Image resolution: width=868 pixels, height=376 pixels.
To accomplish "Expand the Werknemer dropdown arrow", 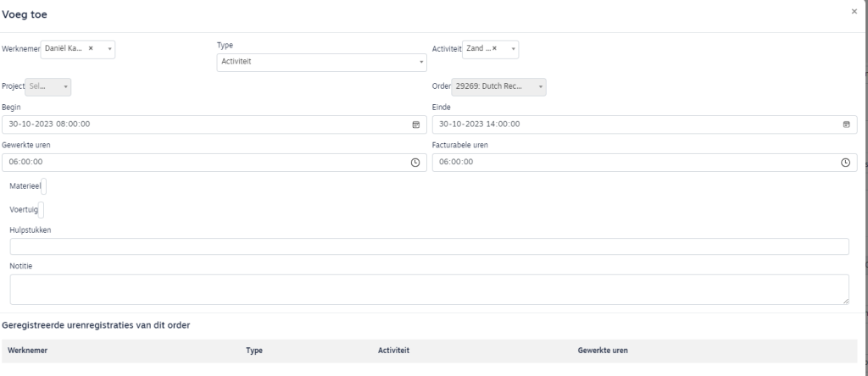I will point(109,49).
